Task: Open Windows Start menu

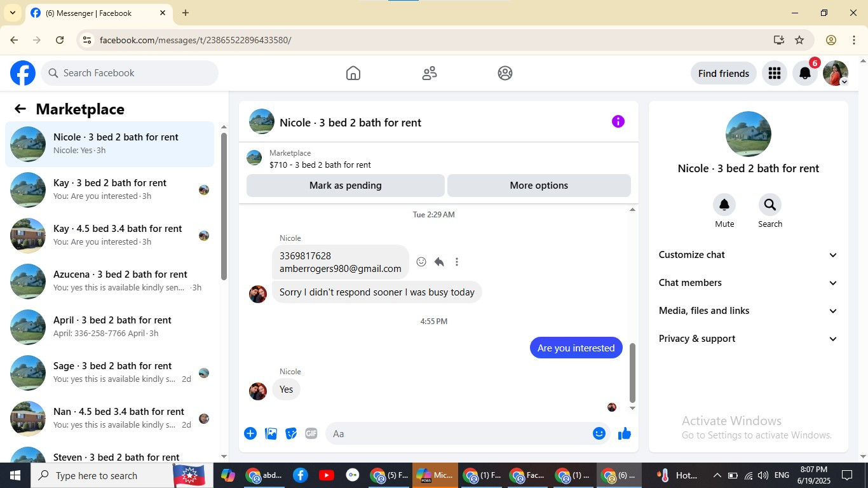Action: pos(15,475)
